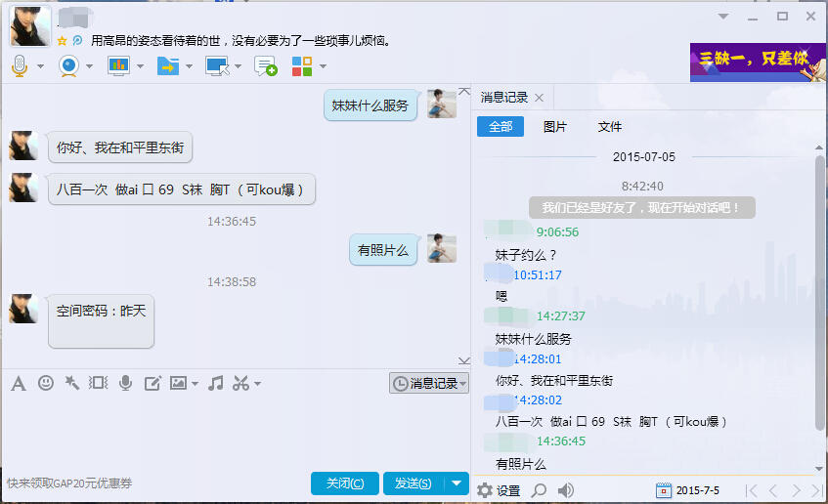This screenshot has height=504, width=828.
Task: Click the contact signature text at top
Action: 240,41
